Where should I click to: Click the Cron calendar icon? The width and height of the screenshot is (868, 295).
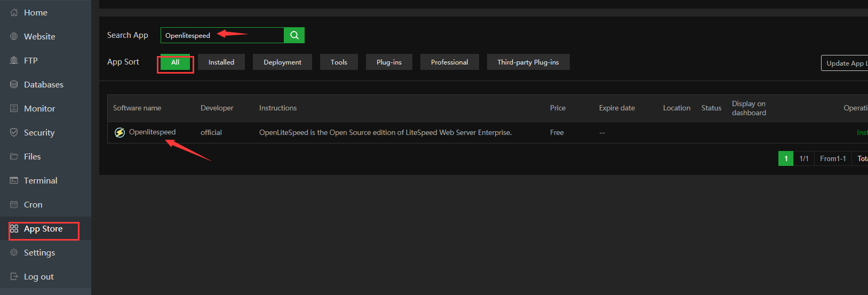click(14, 204)
